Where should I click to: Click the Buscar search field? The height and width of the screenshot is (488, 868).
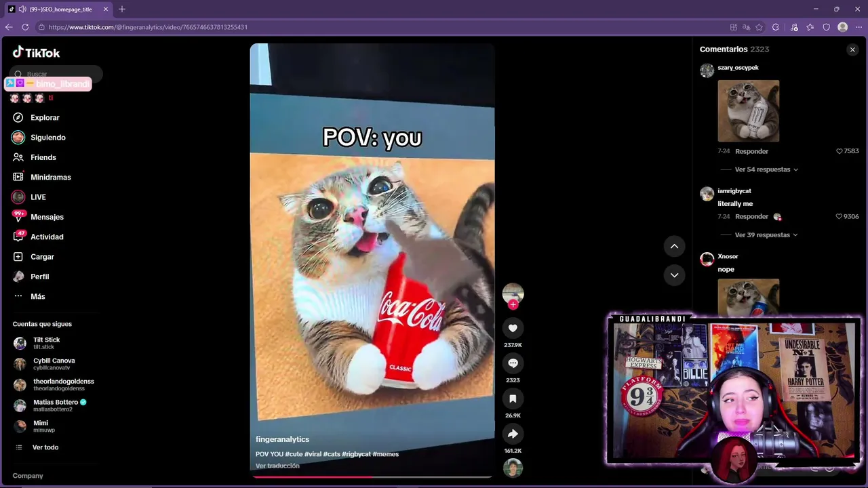56,74
